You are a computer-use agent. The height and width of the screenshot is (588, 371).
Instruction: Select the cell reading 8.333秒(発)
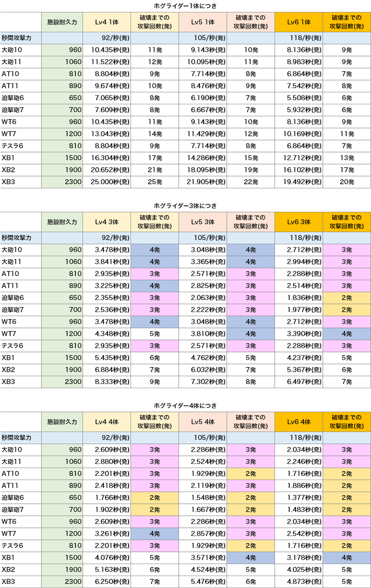coord(107,382)
